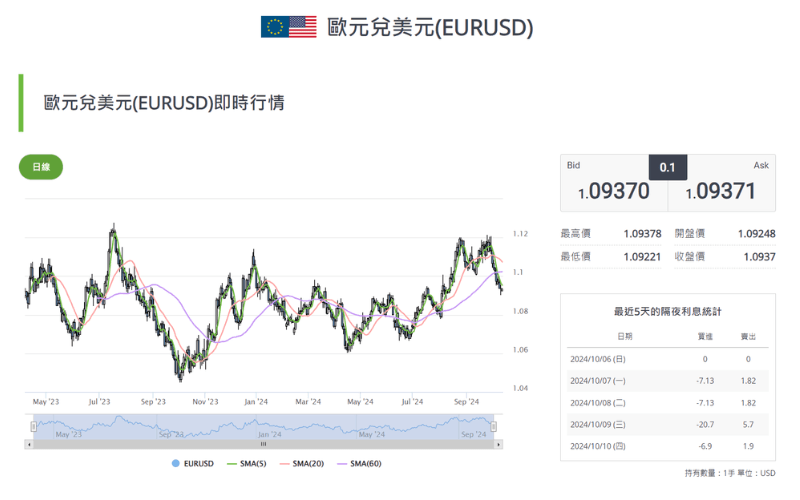Click the EU and US flag icon
Image resolution: width=800 pixels, height=500 pixels.
(x=288, y=27)
